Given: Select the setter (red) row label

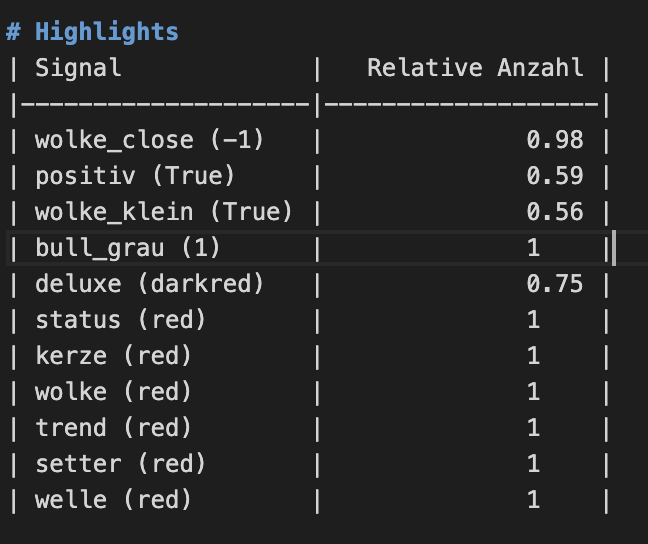Looking at the screenshot, I should coord(121,464).
